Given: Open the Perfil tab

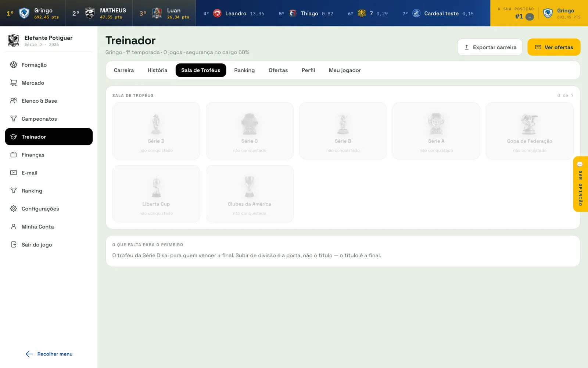Looking at the screenshot, I should (x=308, y=70).
